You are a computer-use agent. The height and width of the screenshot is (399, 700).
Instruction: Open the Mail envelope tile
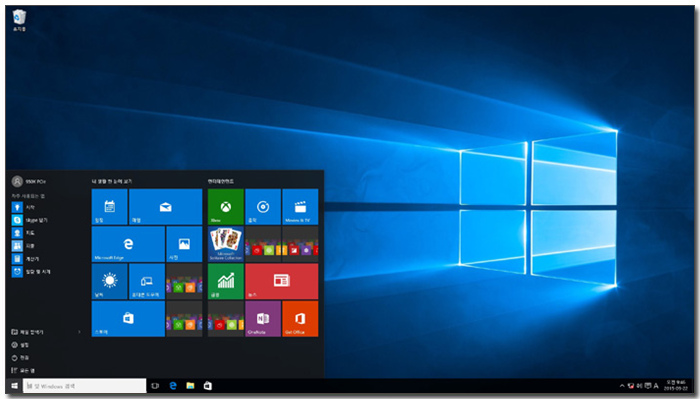coord(165,207)
